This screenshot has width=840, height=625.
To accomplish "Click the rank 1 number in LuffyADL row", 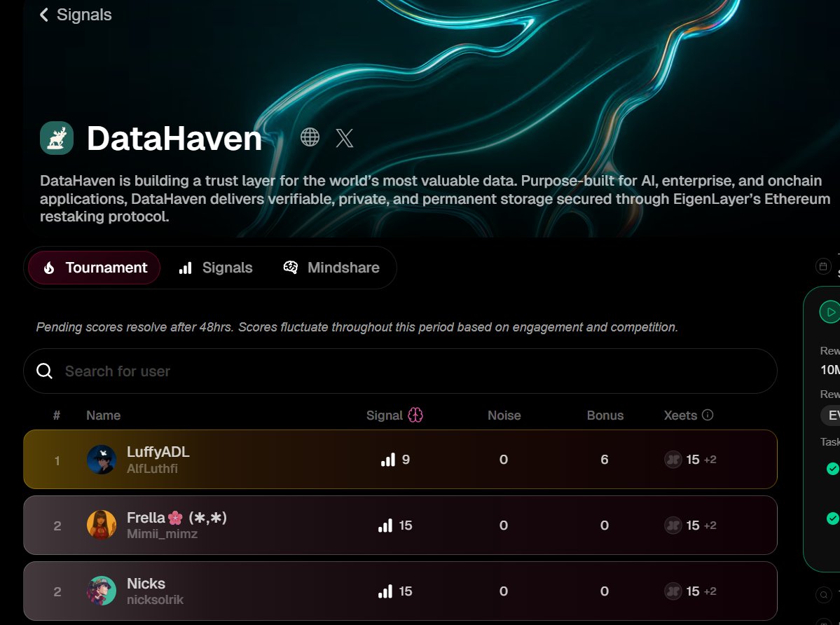I will 57,460.
